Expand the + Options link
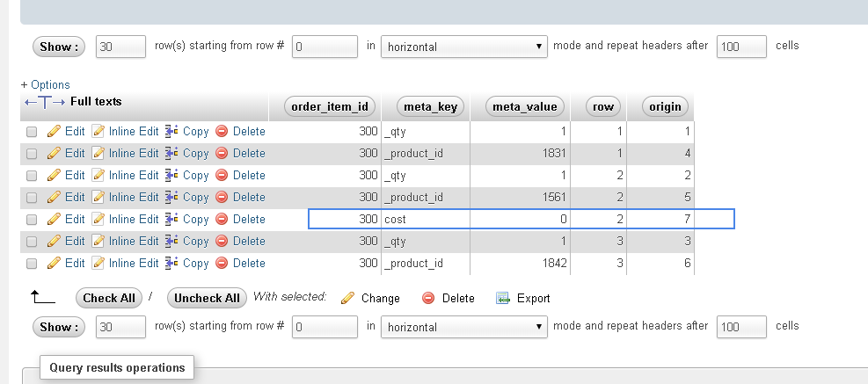868x384 pixels. coord(45,85)
